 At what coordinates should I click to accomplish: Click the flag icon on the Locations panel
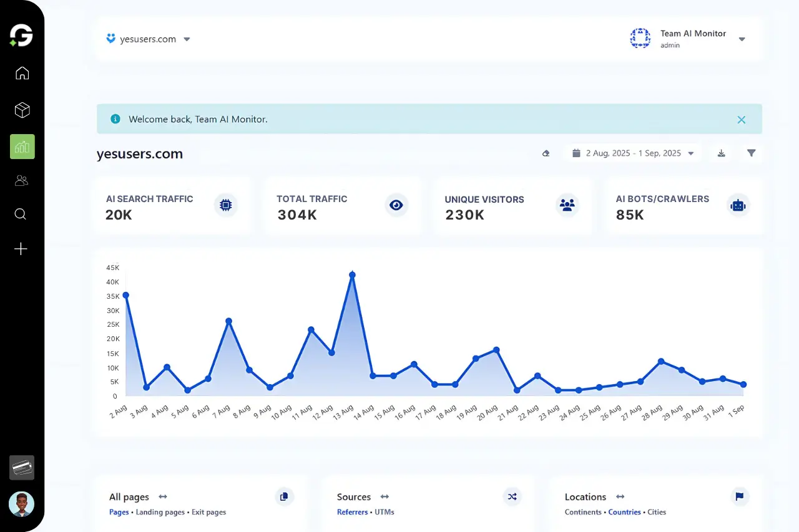739,496
